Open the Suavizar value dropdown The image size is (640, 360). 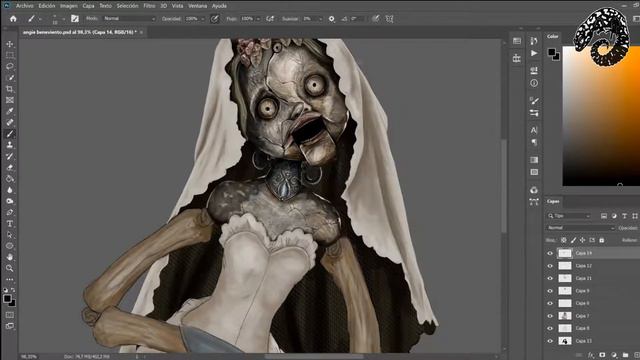(x=321, y=19)
